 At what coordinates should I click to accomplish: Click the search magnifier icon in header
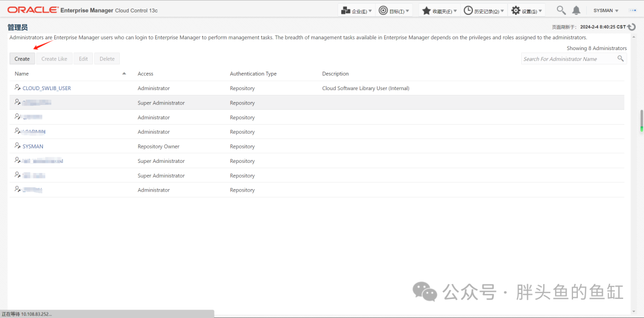point(561,10)
